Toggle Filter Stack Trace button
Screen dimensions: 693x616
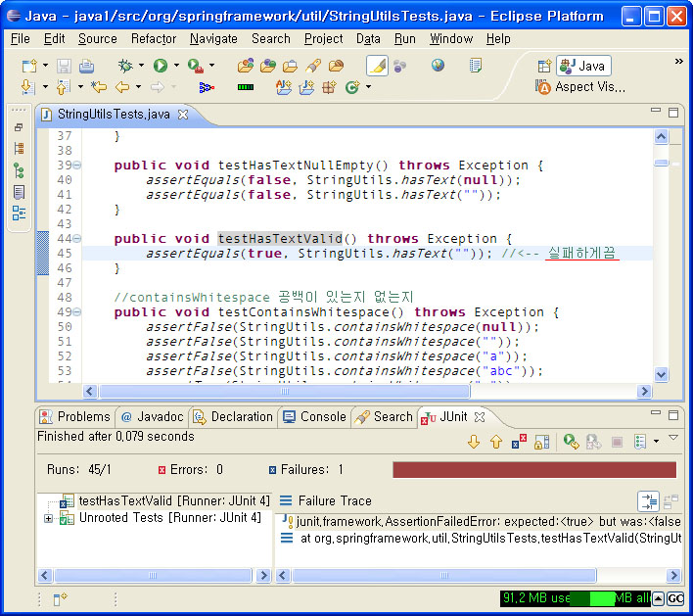point(648,501)
